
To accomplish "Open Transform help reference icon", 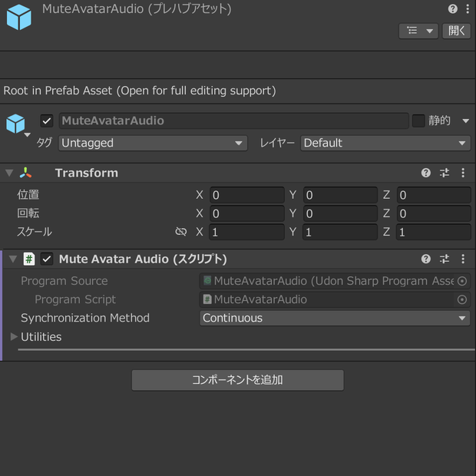I will [x=426, y=173].
